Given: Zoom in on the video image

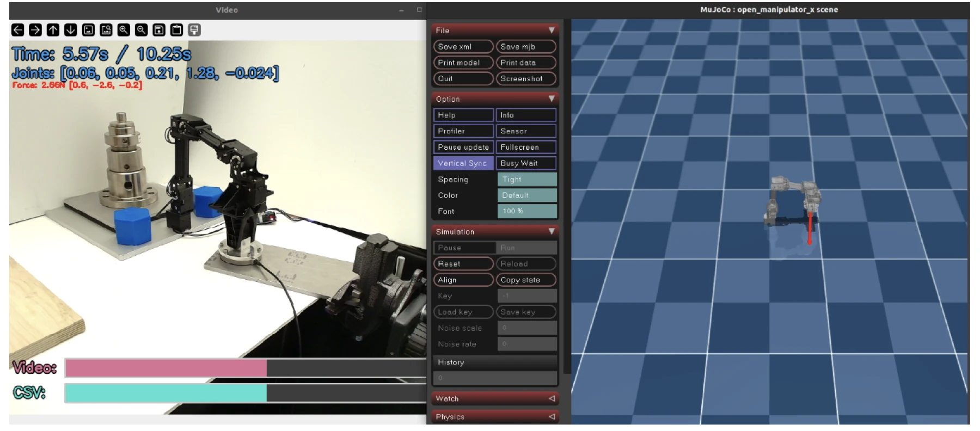Looking at the screenshot, I should click(x=124, y=30).
